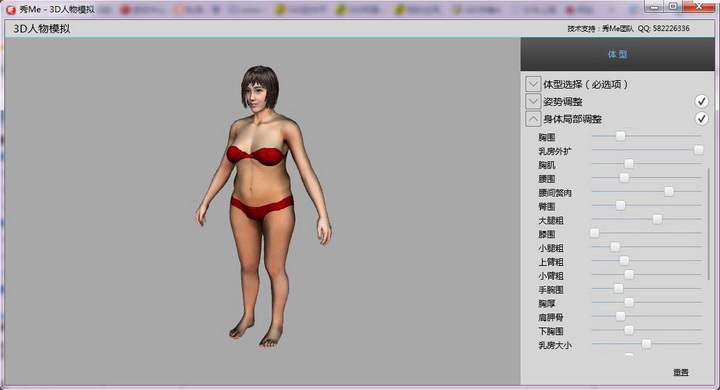This screenshot has width=720, height=390.
Task: Click the 腰间赘肉 label text
Action: point(555,193)
